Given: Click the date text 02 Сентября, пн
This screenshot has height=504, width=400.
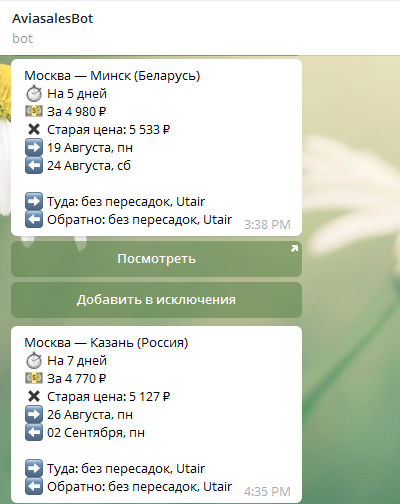Looking at the screenshot, I should click(96, 433).
